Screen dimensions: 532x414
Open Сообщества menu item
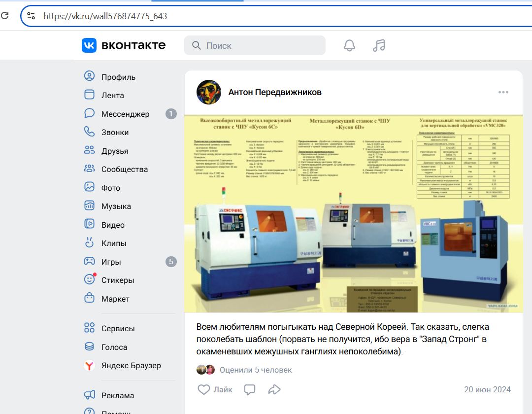tap(125, 170)
